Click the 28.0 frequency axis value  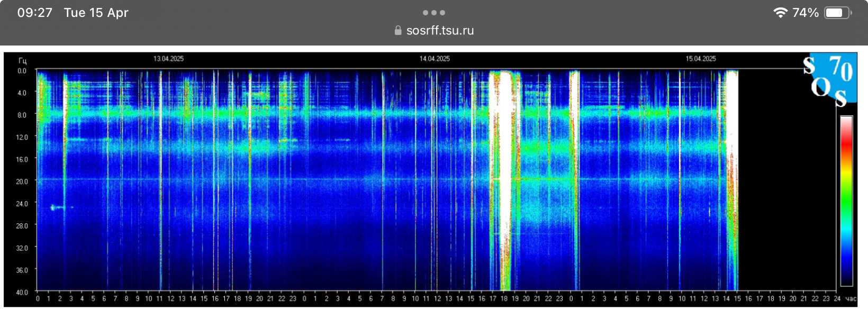22,226
